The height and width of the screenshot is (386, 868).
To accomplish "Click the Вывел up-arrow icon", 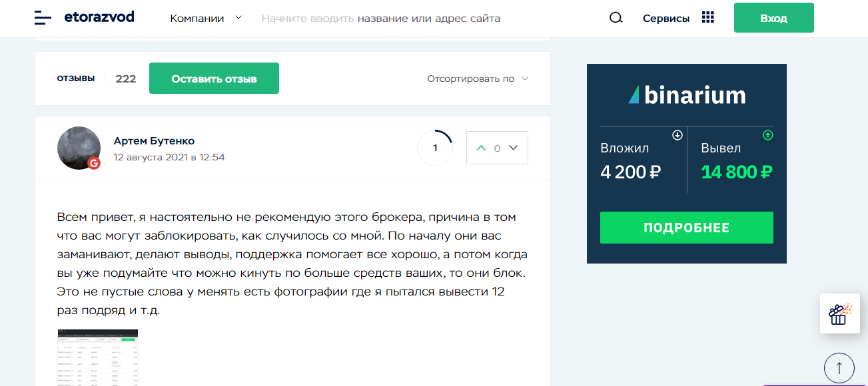I will (767, 135).
